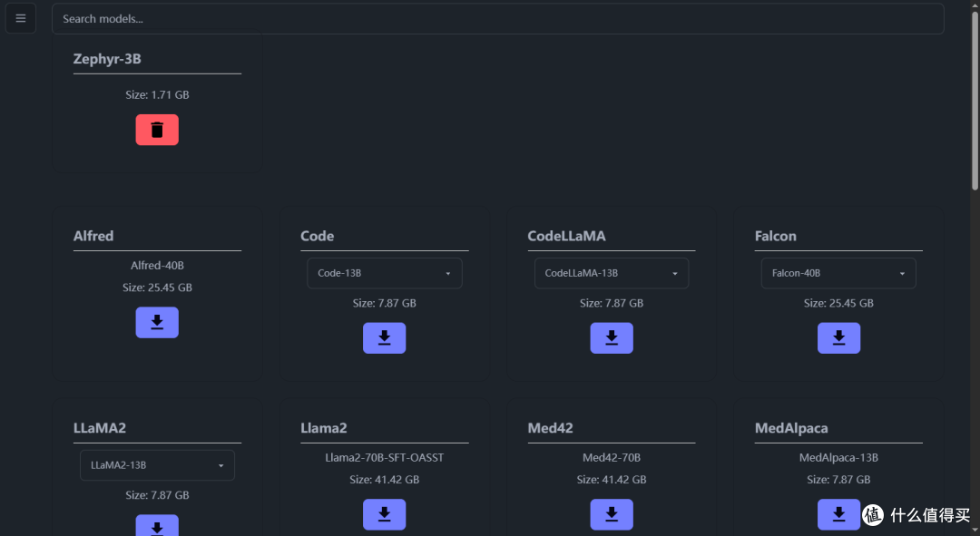
Task: Click the Alfred card heading
Action: coord(93,236)
